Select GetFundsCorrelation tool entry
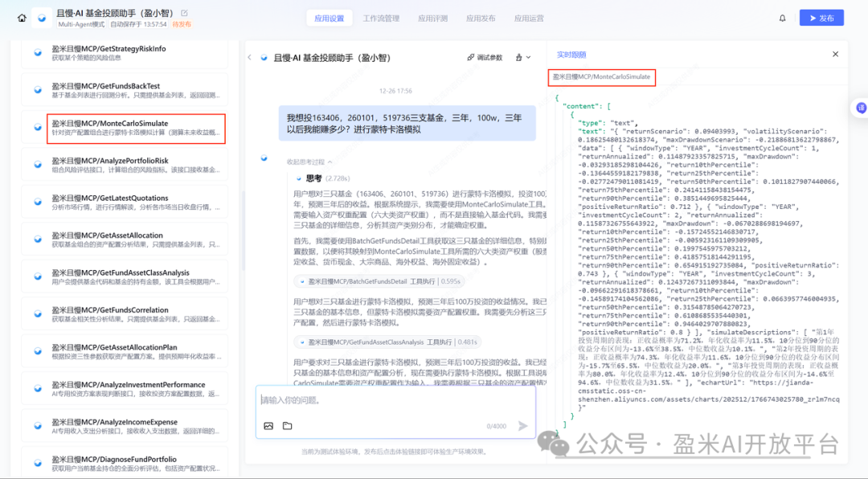The image size is (868, 479). 125,314
